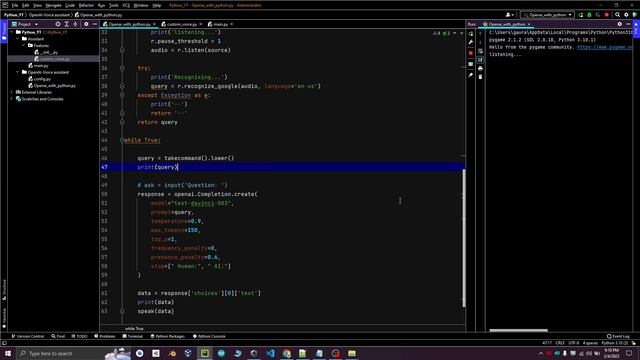
Task: Rerun the script in Run panel
Action: (x=471, y=33)
